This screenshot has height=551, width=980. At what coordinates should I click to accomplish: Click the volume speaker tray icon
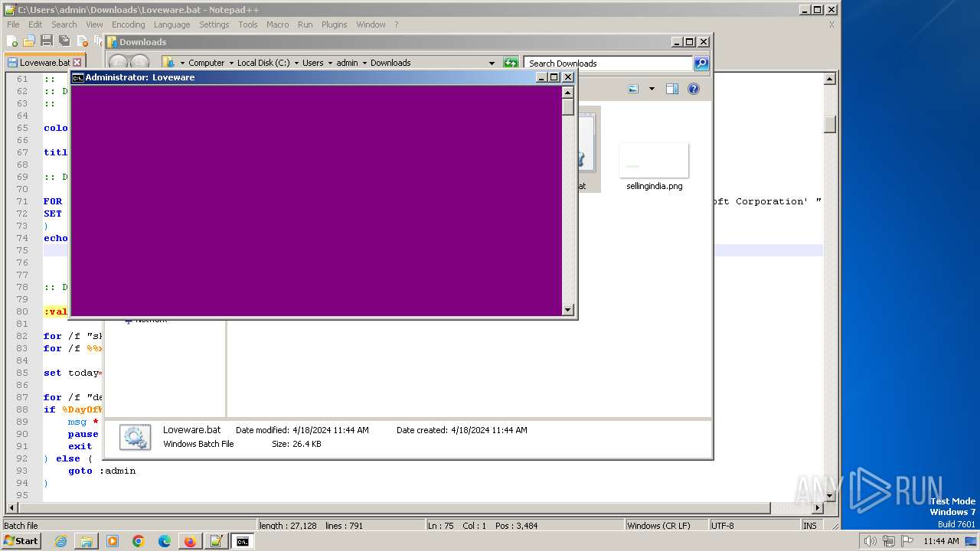(x=871, y=541)
